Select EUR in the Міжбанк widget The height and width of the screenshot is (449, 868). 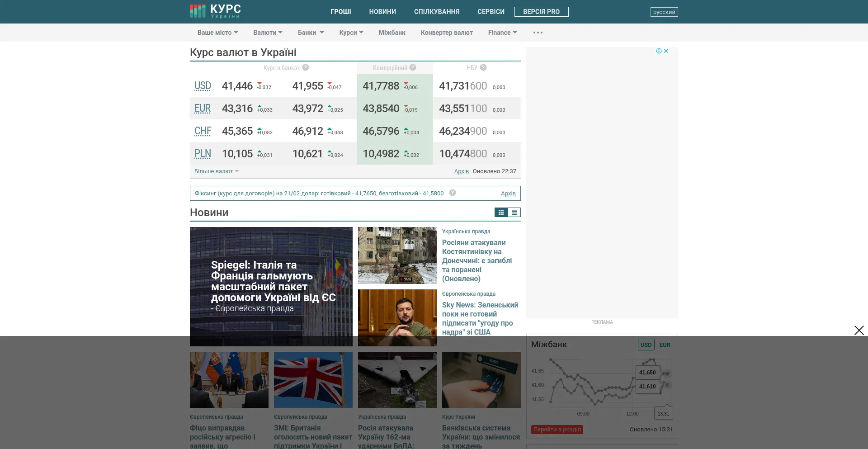[665, 345]
